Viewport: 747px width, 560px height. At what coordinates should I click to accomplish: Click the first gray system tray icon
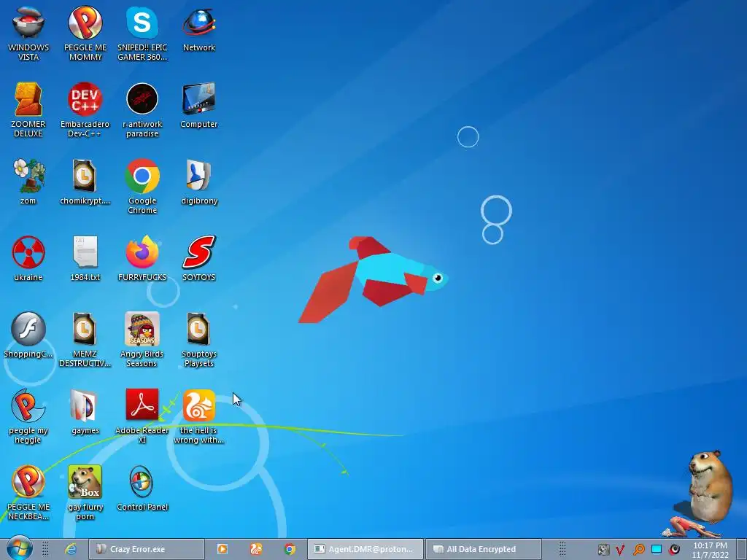pyautogui.click(x=603, y=550)
